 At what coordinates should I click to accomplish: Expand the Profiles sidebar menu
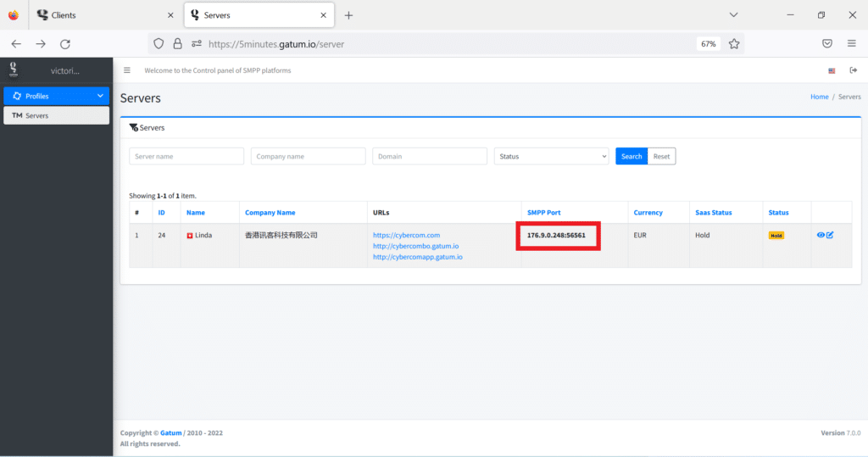pyautogui.click(x=56, y=96)
